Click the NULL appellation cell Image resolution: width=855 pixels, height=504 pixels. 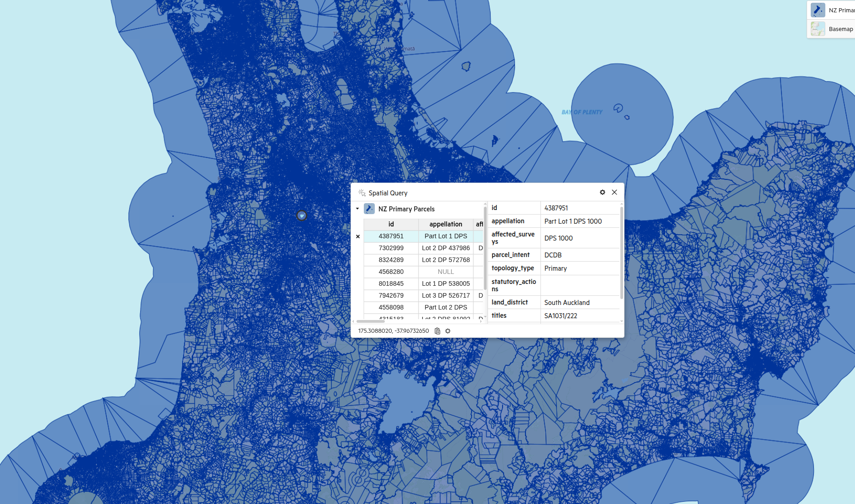tap(446, 272)
